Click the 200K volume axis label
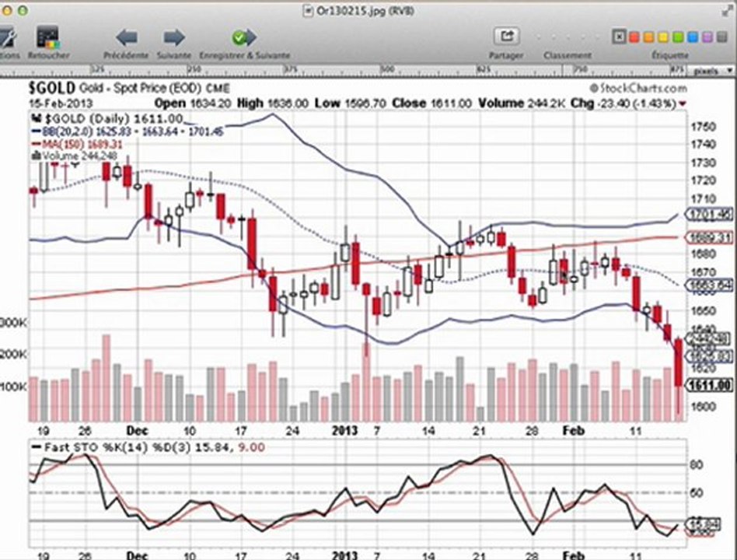 coord(13,354)
